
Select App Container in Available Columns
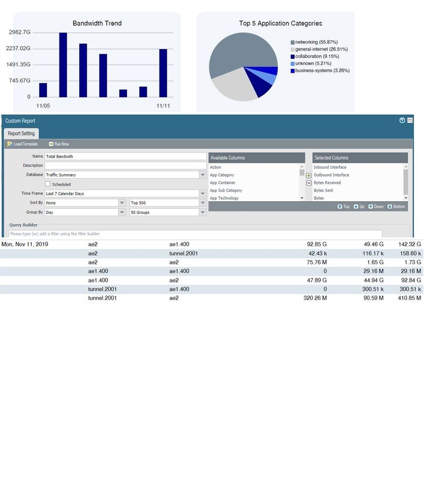point(223,183)
